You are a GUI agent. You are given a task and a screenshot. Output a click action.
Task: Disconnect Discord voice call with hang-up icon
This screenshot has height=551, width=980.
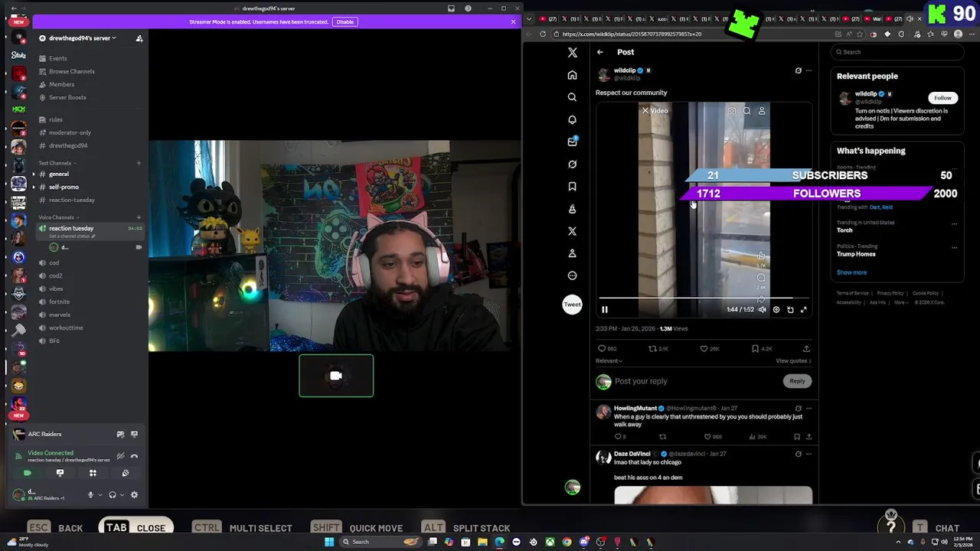[134, 456]
